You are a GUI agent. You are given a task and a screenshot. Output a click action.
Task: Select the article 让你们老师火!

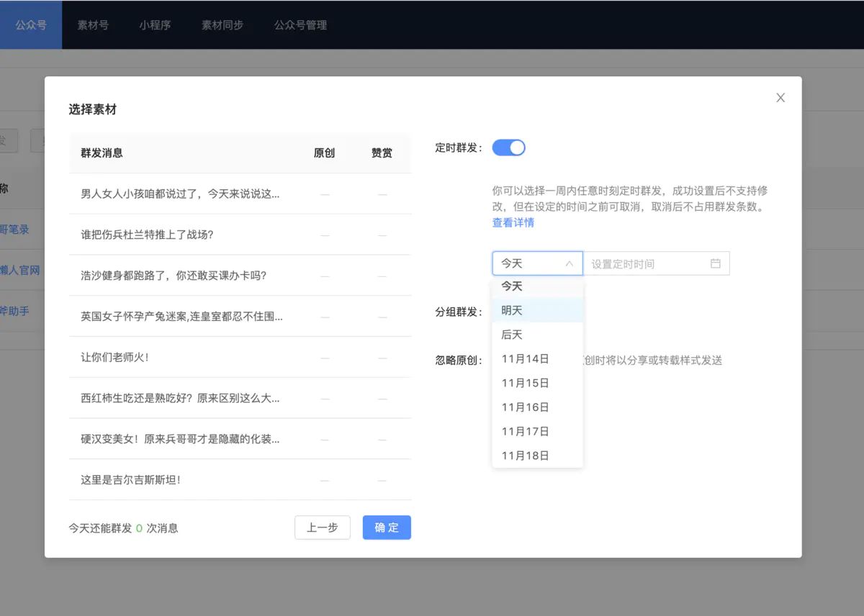240,357
